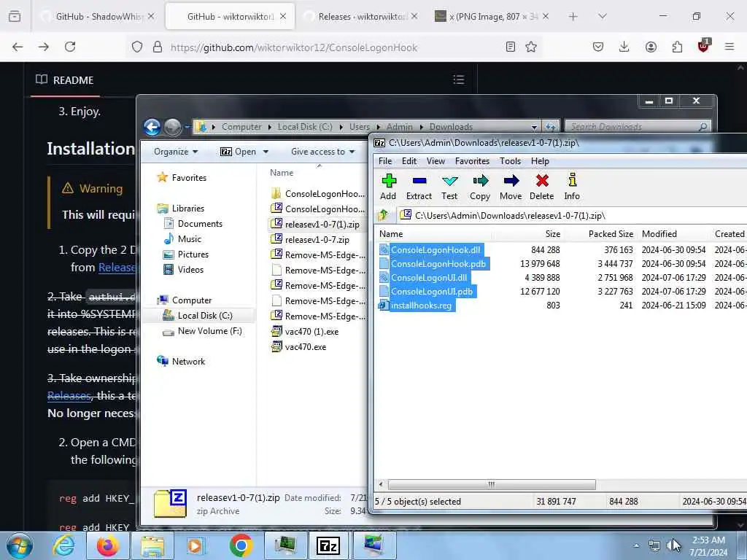This screenshot has width=747, height=560.
Task: Open the Give access to dropdown
Action: (x=322, y=152)
